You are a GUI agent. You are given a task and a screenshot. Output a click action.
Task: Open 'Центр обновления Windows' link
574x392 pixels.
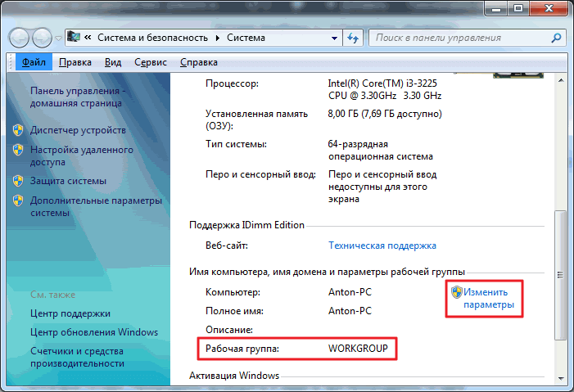[x=94, y=332]
